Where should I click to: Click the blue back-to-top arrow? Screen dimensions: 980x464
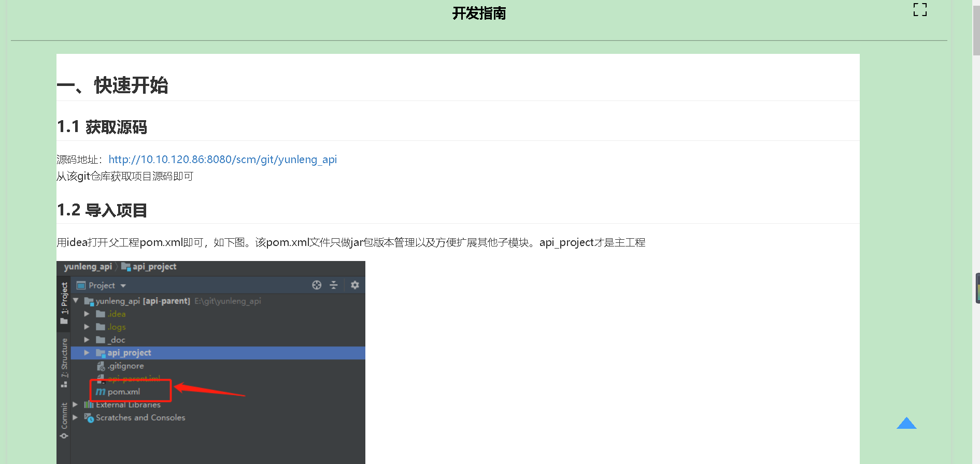(906, 423)
